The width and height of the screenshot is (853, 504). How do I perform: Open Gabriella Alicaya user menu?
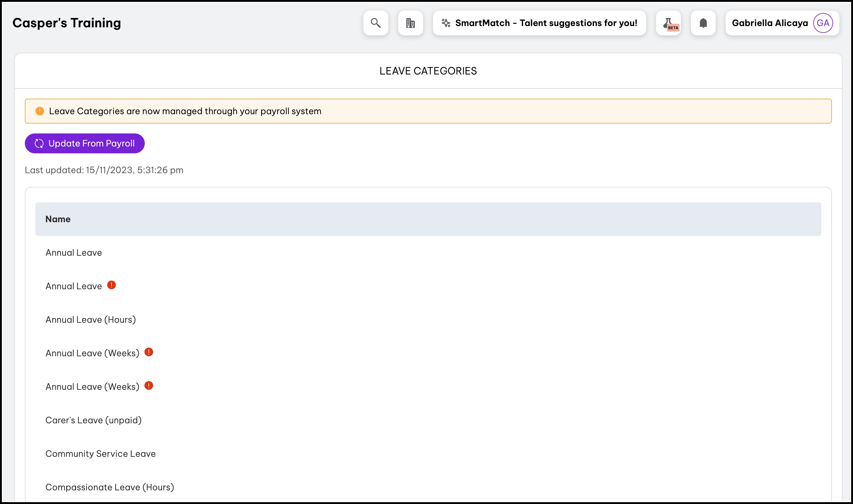[770, 23]
